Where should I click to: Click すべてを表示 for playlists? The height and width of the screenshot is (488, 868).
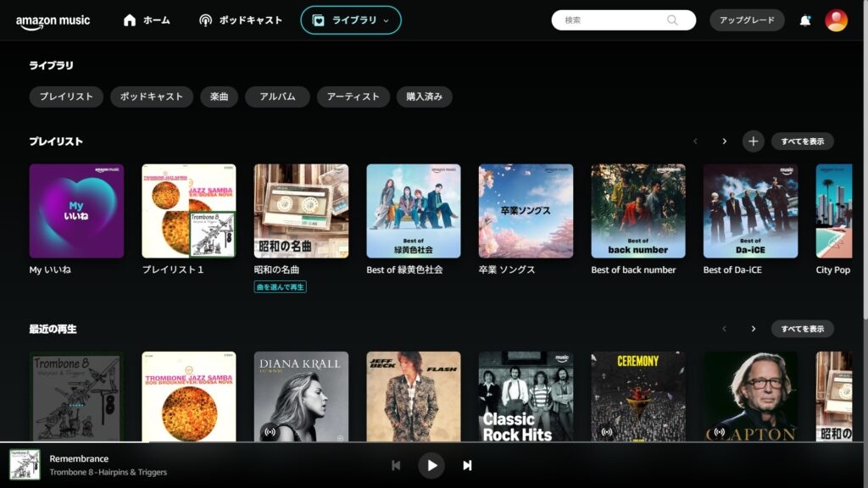tap(802, 141)
